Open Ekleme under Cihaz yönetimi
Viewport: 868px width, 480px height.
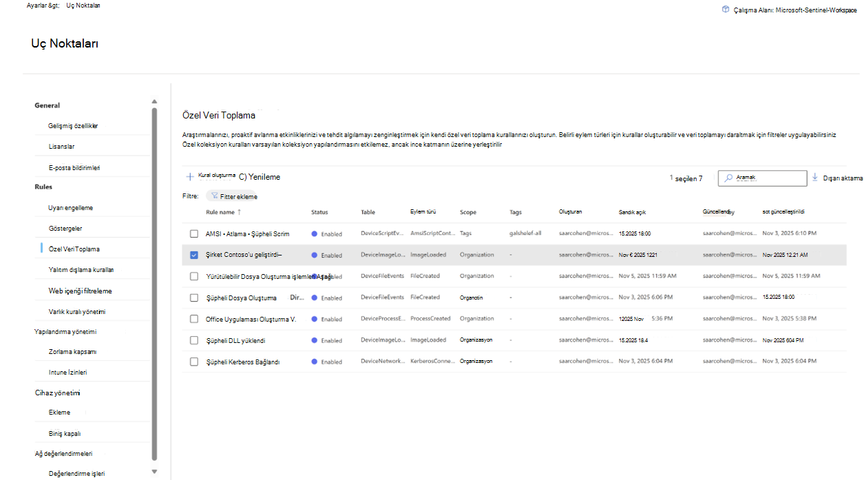[x=59, y=412]
